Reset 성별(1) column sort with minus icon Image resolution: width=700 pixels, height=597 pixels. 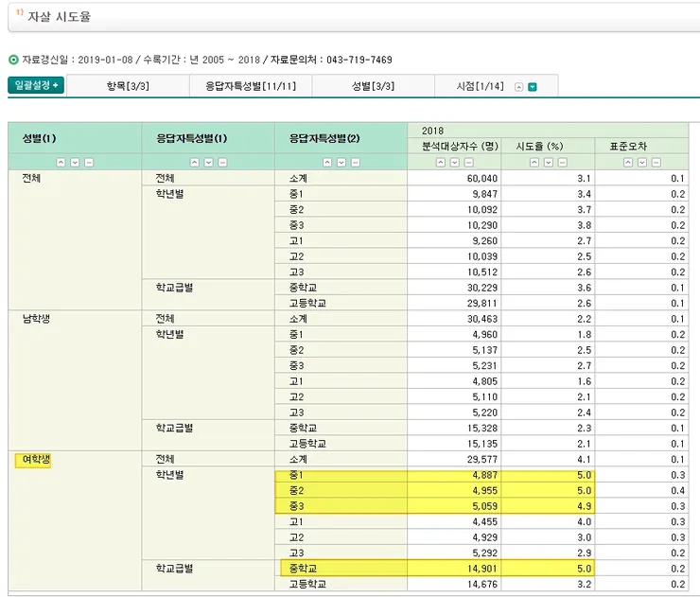(89, 163)
